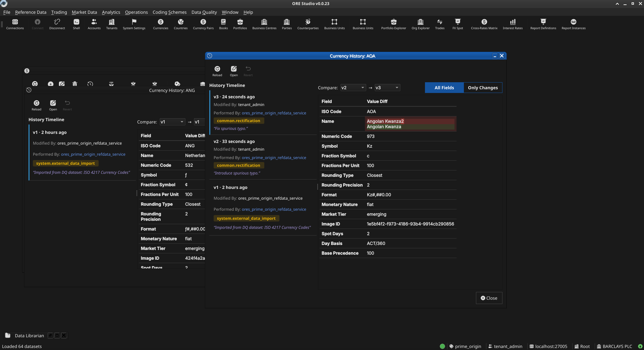
Task: Click the Format value Kz#,##0.00
Action: tap(379, 195)
